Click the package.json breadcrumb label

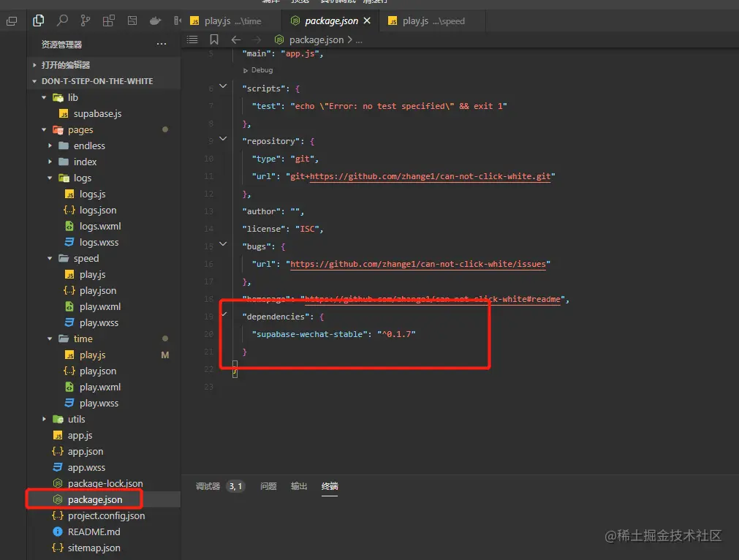(317, 39)
